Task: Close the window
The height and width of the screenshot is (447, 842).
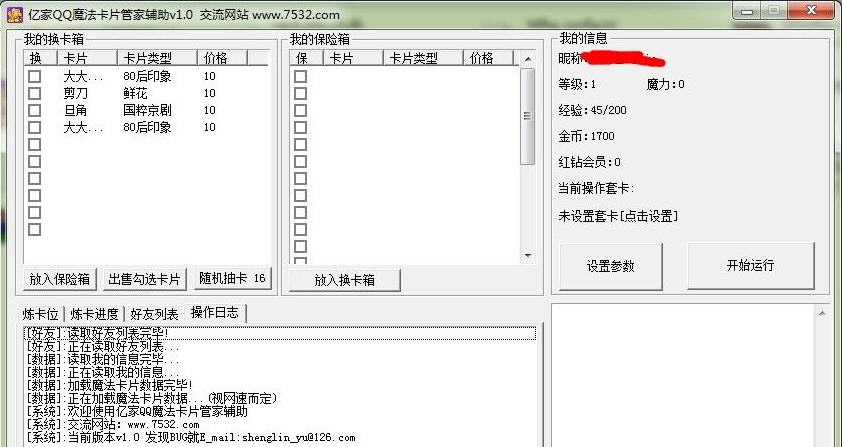Action: tap(812, 11)
